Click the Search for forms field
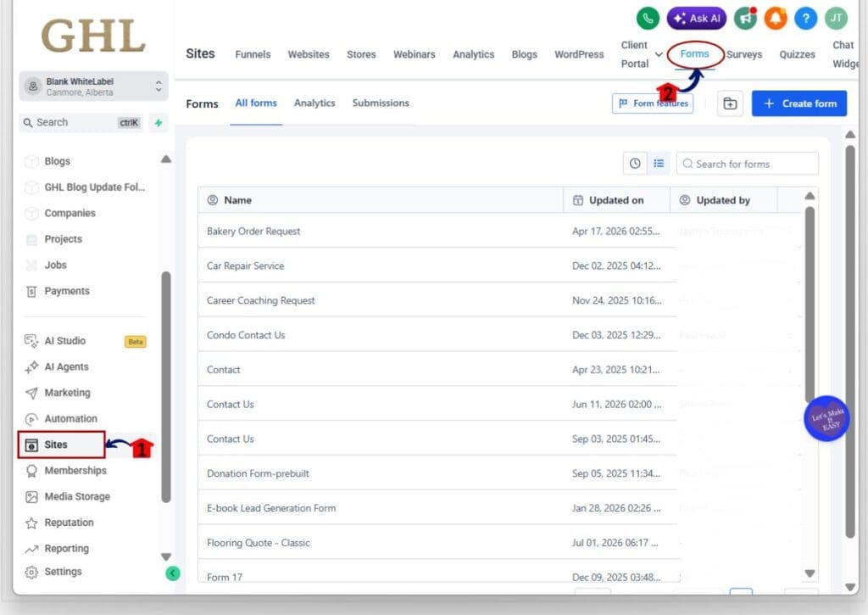Image resolution: width=868 pixels, height=615 pixels. (x=747, y=164)
